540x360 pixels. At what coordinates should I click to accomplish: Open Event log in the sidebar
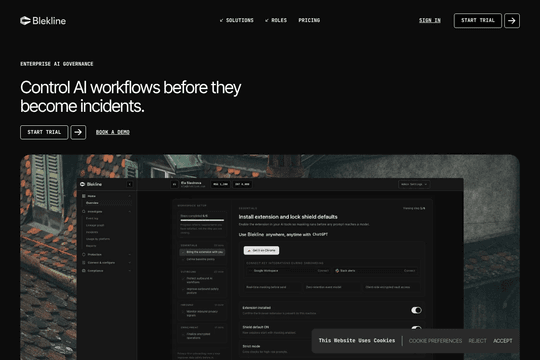click(x=92, y=218)
